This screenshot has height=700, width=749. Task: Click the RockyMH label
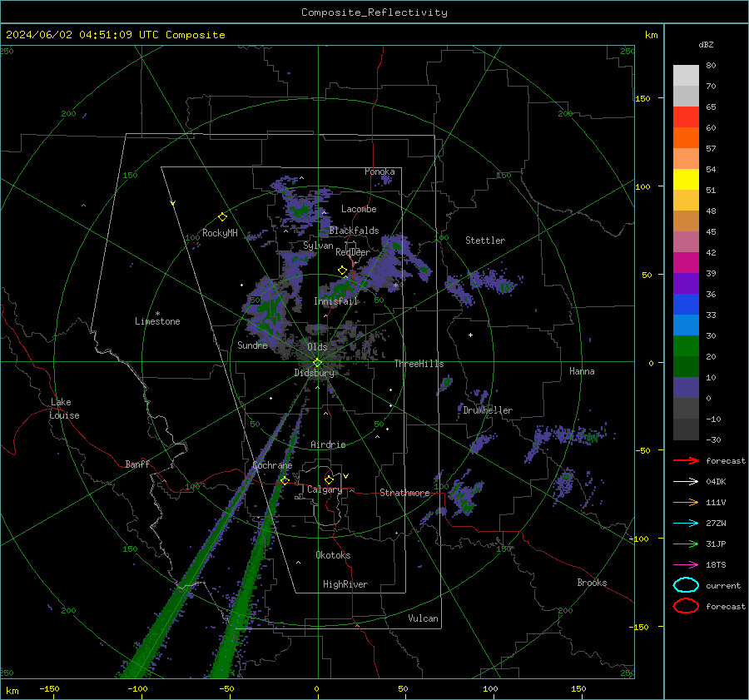[220, 233]
